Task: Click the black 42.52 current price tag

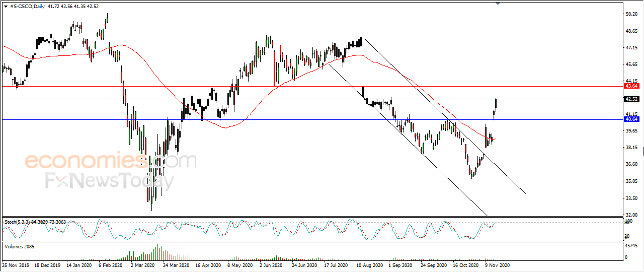Action: pyautogui.click(x=631, y=99)
